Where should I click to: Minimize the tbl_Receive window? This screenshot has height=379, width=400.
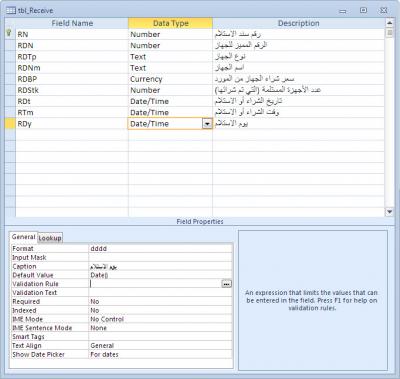343,11
